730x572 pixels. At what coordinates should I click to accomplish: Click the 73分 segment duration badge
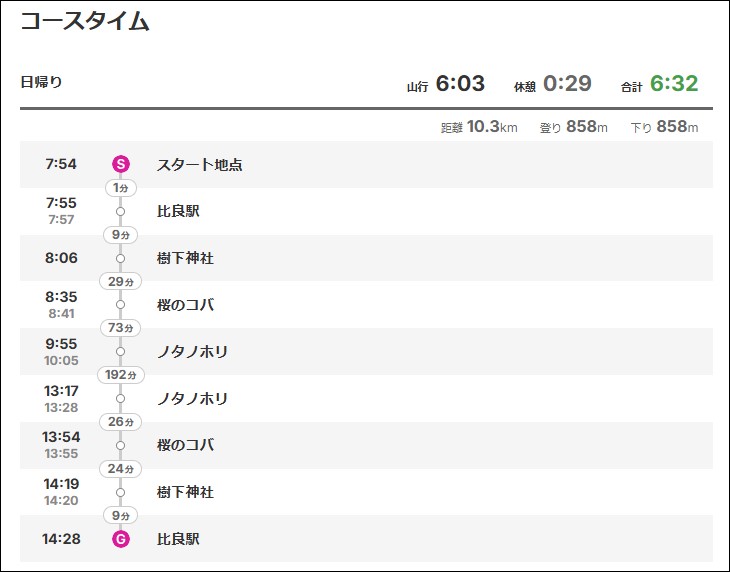tap(121, 328)
